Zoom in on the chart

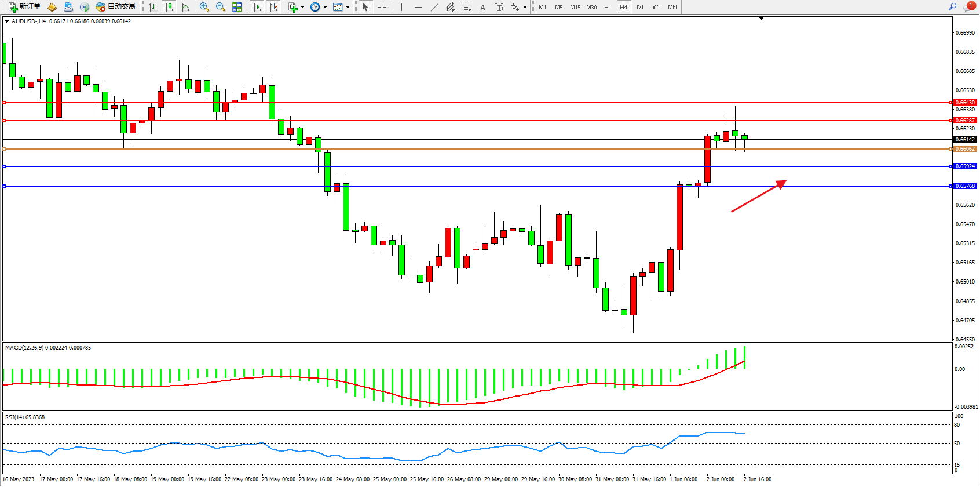pos(204,7)
